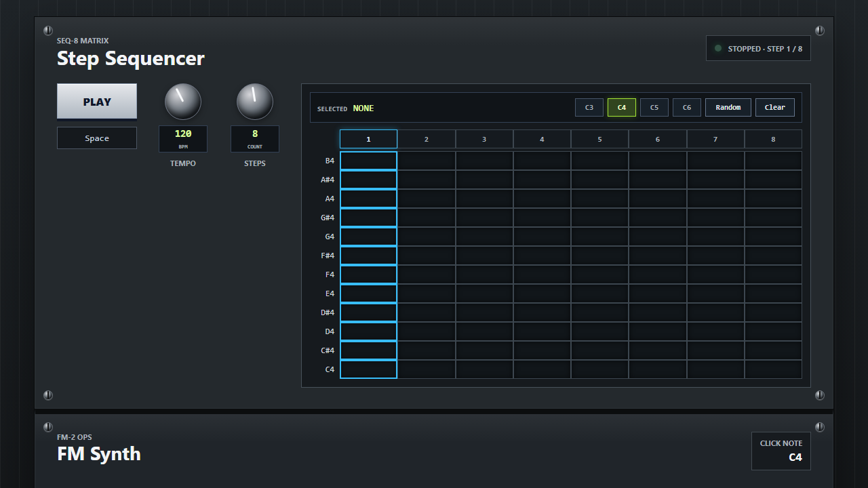
Task: Click the E4 row label
Action: click(x=330, y=293)
